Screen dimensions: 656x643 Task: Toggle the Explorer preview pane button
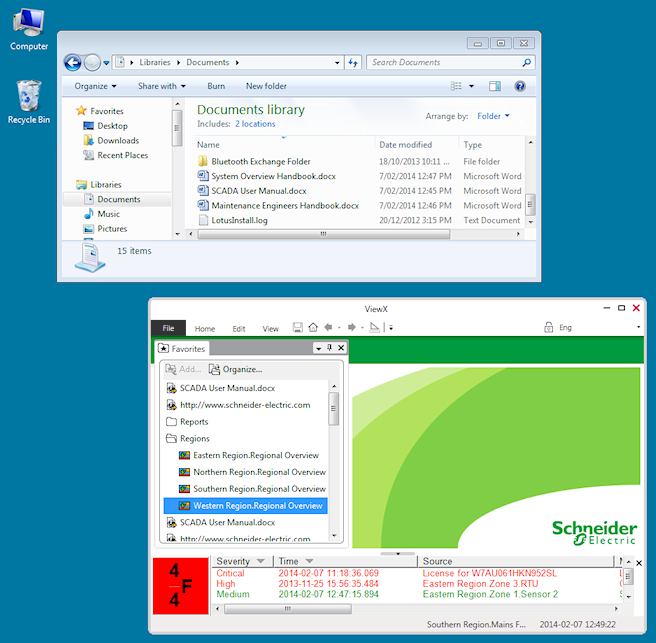494,87
